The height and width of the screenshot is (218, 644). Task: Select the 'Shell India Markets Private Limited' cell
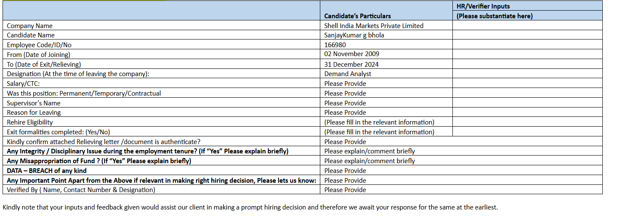click(x=373, y=25)
